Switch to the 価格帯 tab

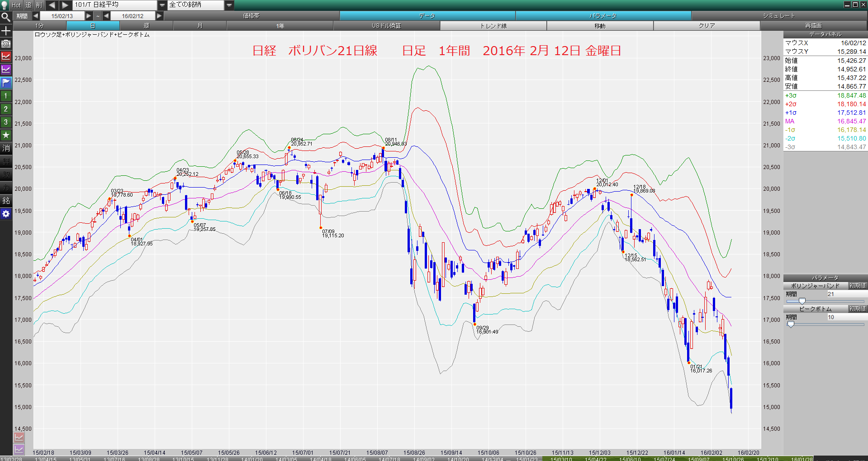pos(251,16)
